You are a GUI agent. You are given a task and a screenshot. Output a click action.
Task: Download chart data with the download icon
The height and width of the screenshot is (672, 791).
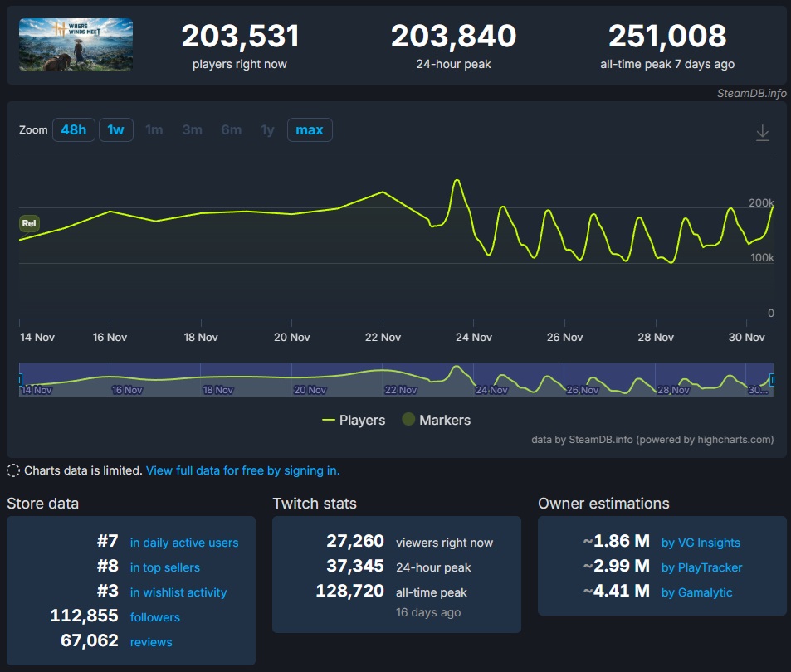pyautogui.click(x=763, y=133)
